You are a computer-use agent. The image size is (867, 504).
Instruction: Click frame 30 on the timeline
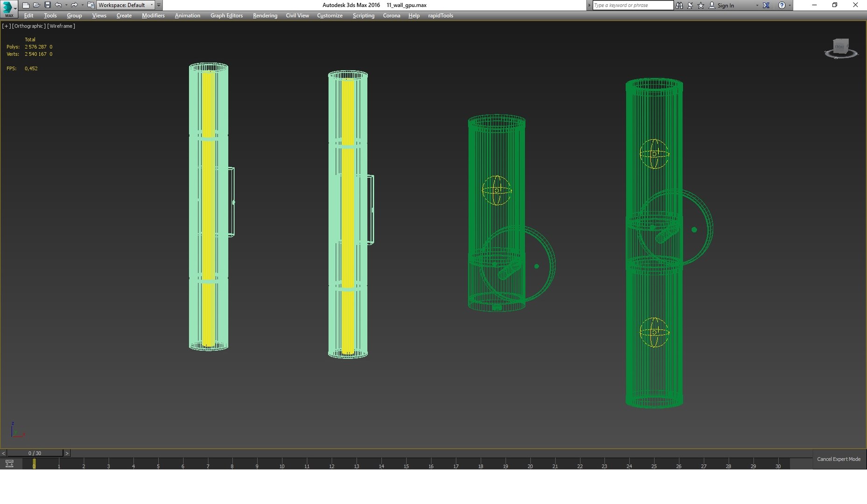point(778,466)
